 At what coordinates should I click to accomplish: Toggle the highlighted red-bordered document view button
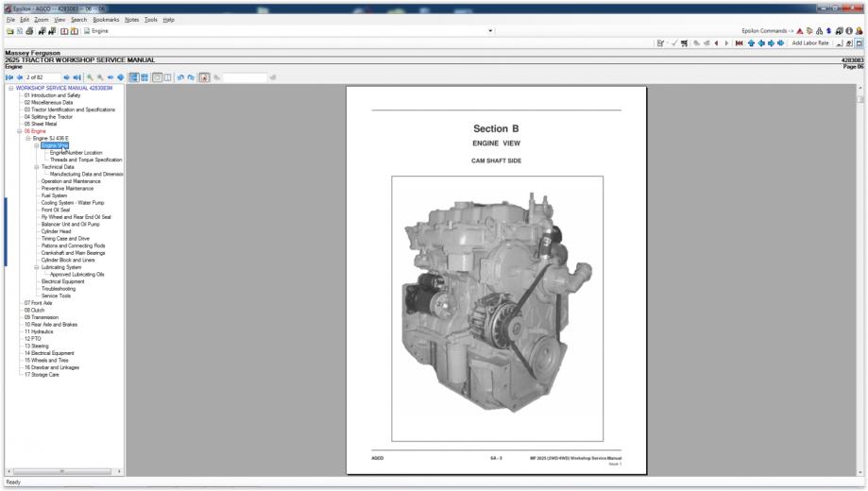click(205, 76)
